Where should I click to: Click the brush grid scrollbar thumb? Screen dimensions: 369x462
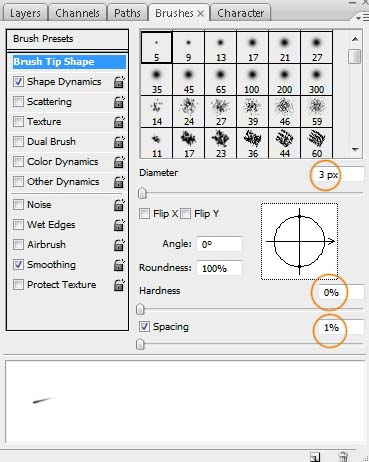click(x=355, y=56)
